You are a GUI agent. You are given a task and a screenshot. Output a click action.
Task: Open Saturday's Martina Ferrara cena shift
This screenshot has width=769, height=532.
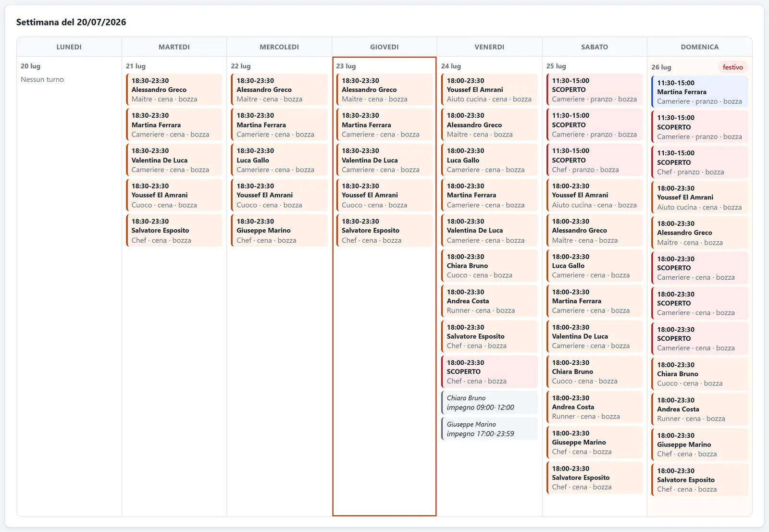[595, 301]
